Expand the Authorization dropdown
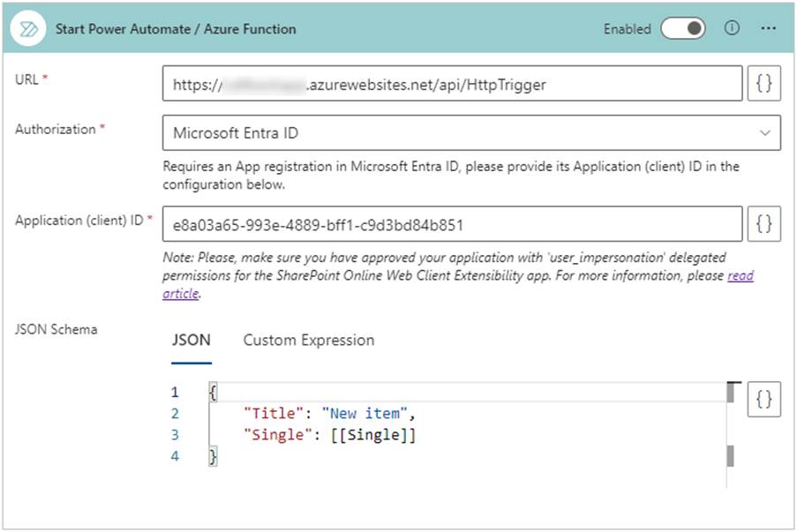This screenshot has width=797, height=532. 471,132
